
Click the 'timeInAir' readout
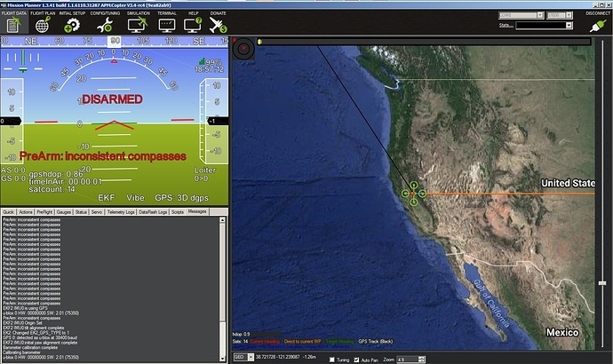point(65,182)
